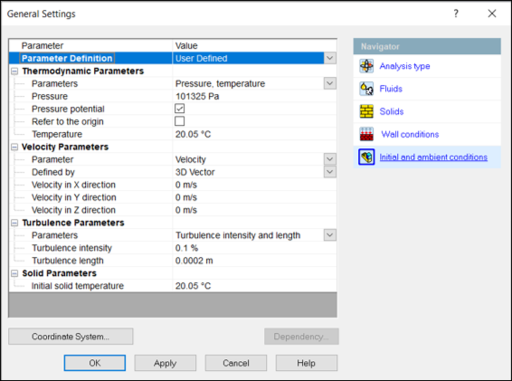Collapse the Thermodynamic Parameters group

coord(14,71)
